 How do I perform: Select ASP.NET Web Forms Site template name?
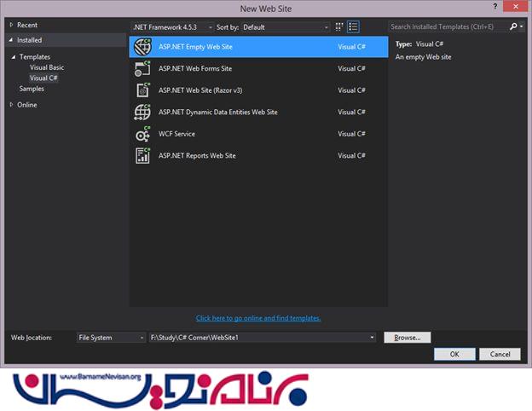[195, 68]
